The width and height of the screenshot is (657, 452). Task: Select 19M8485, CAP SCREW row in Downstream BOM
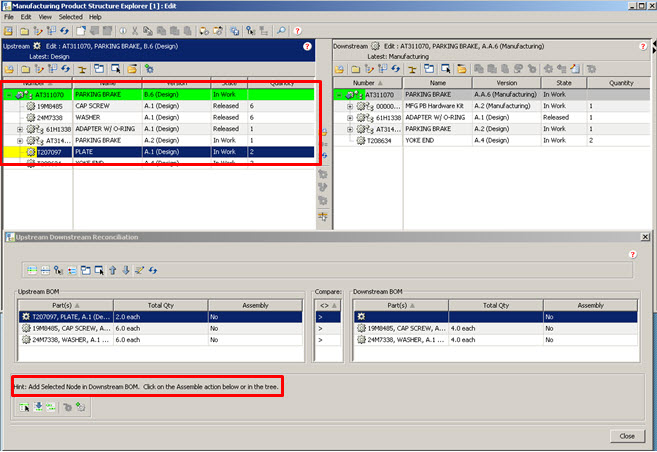(x=496, y=328)
